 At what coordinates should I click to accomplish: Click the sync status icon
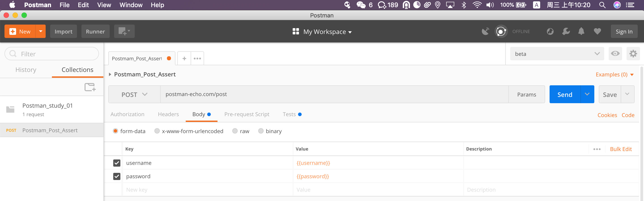(x=501, y=31)
